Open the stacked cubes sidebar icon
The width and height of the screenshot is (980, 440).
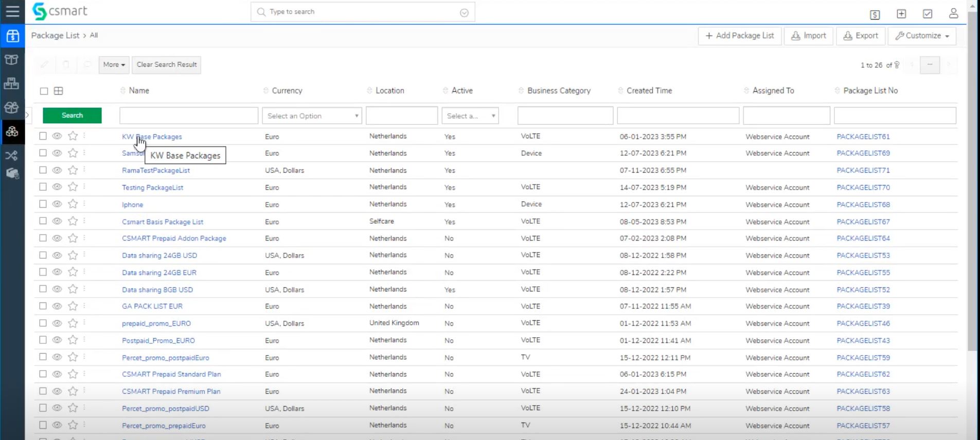tap(12, 132)
